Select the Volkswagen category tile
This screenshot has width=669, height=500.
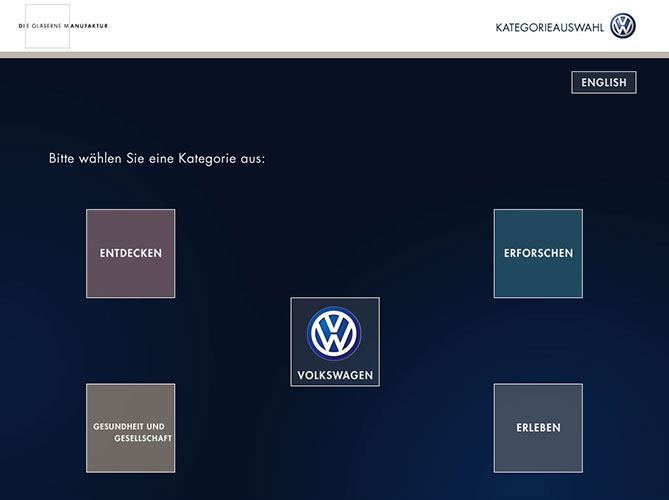(335, 342)
